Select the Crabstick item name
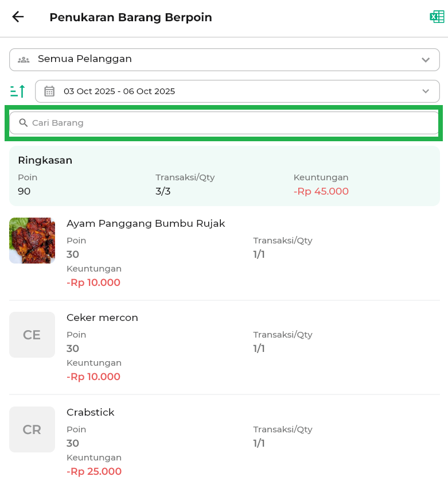 (91, 412)
